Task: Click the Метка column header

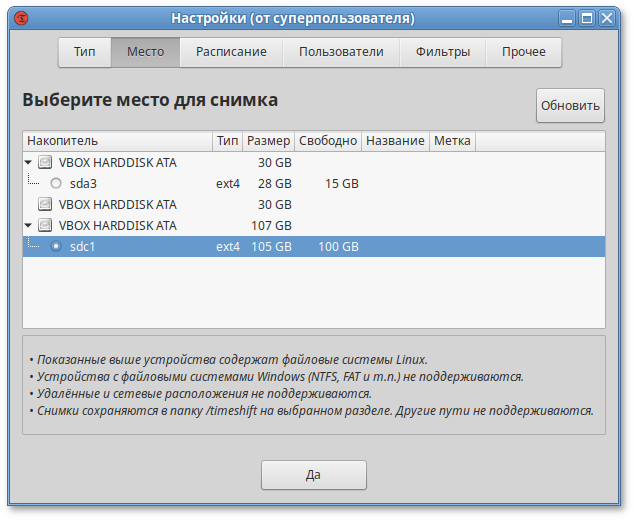Action: tap(452, 141)
